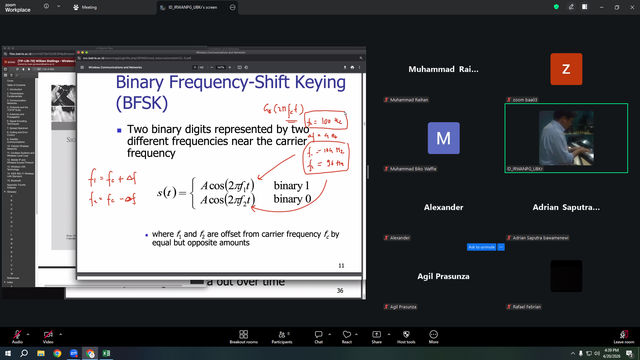Select the Alexander participant tile
640x360 pixels.
coord(443,207)
